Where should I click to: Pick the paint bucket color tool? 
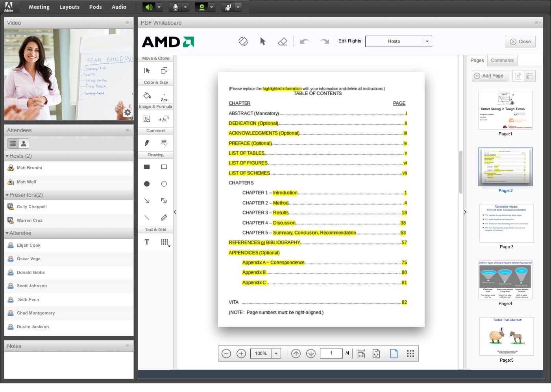(x=147, y=95)
